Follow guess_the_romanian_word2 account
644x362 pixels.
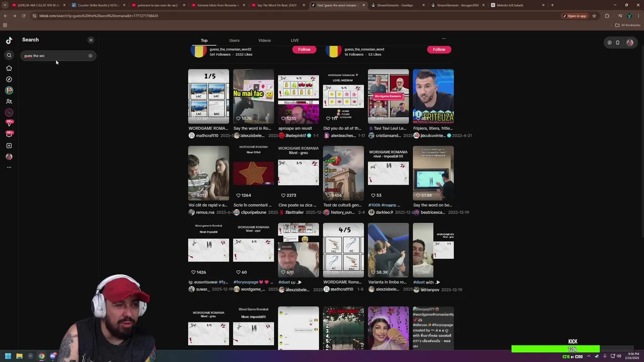(304, 49)
